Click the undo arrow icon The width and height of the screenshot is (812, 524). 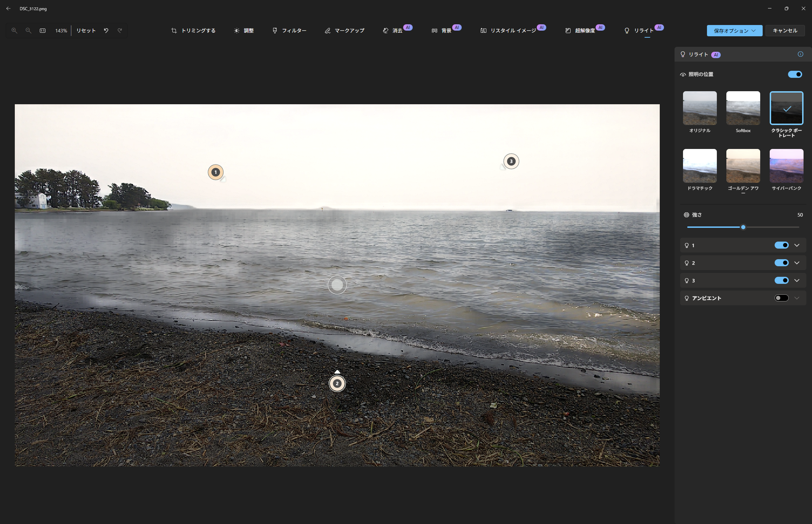pyautogui.click(x=106, y=31)
